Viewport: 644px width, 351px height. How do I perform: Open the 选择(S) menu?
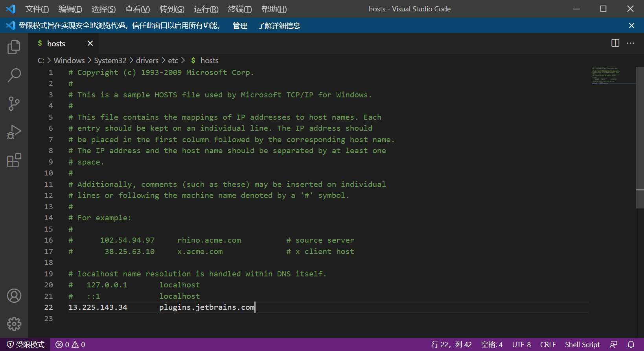[104, 9]
